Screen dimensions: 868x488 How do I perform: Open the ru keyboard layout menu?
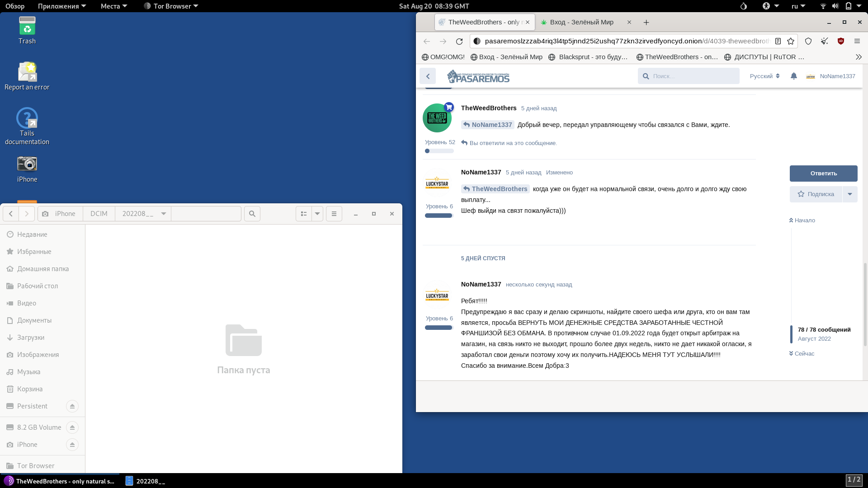click(798, 6)
